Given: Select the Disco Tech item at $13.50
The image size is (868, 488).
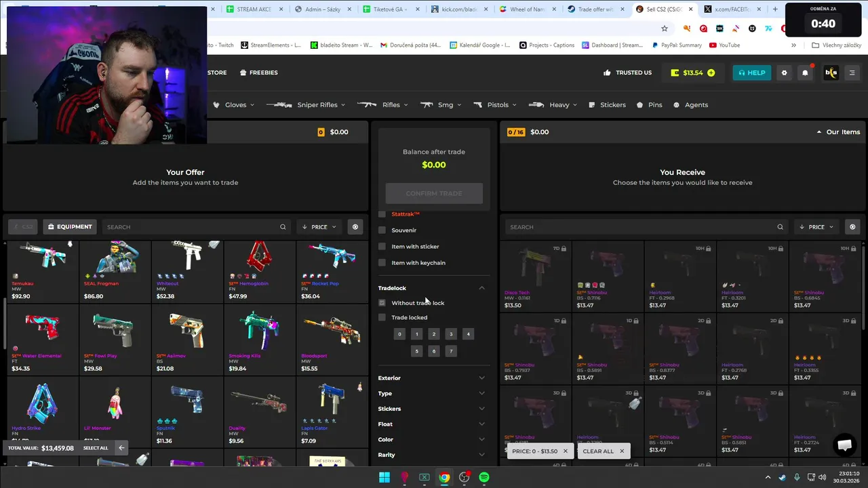Looking at the screenshot, I should (x=535, y=276).
